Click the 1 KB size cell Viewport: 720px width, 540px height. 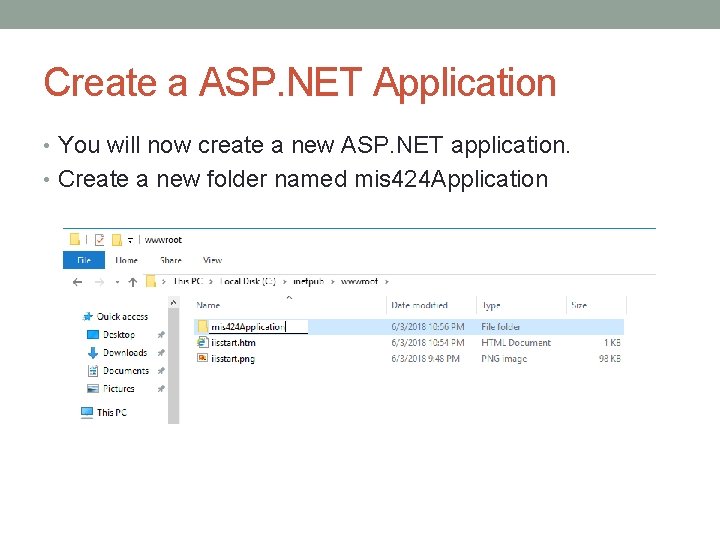pos(612,343)
